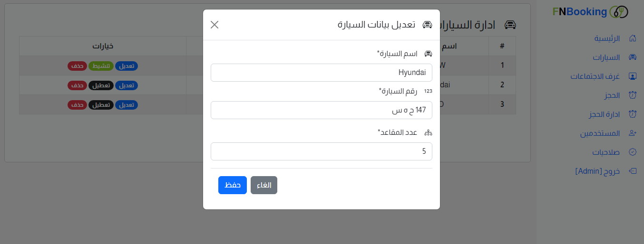This screenshot has height=244, width=644.
Task: Activate car in row 1 with تنشيط
Action: click(x=100, y=66)
